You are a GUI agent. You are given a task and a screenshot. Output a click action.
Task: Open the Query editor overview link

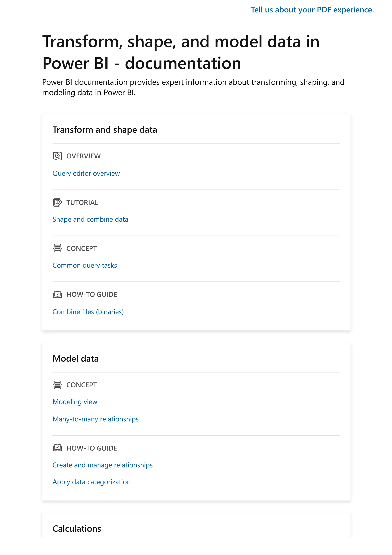click(x=86, y=173)
